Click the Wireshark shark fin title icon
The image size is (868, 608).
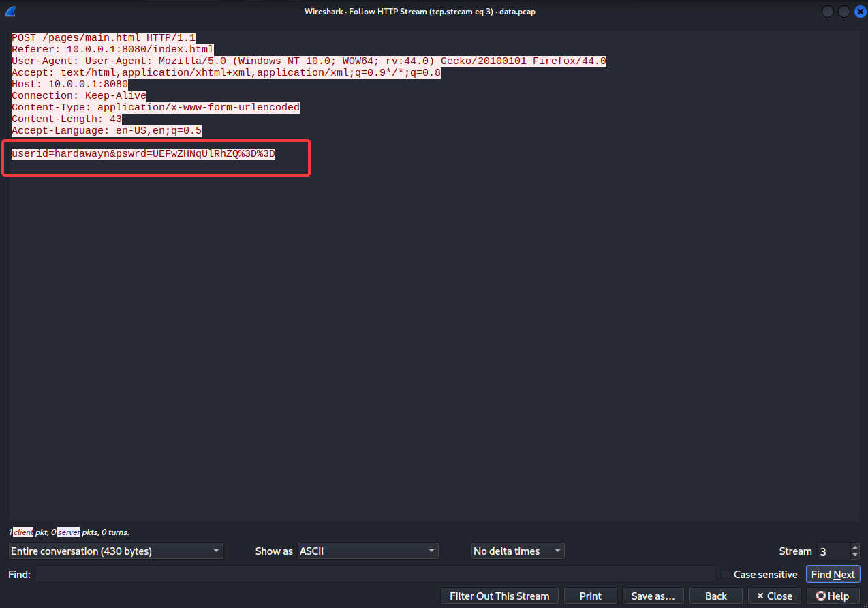(10, 11)
